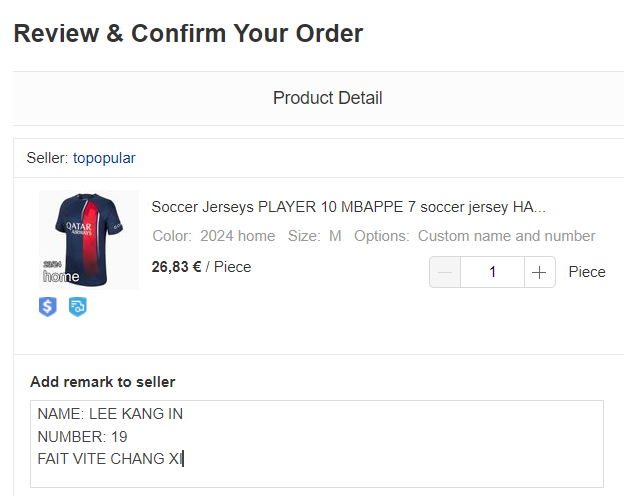Click the 26,83 € price
Image resolution: width=624 pixels, height=496 pixels.
(x=176, y=267)
